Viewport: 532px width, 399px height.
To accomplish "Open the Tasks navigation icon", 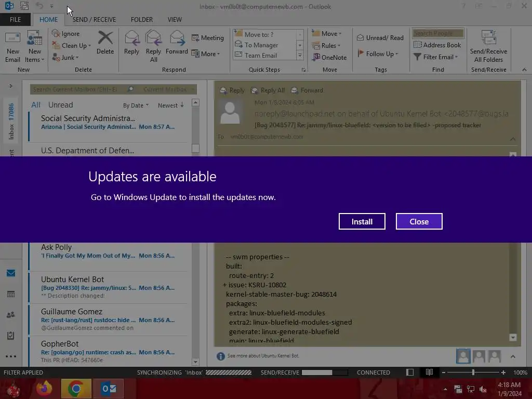I will coord(11,336).
